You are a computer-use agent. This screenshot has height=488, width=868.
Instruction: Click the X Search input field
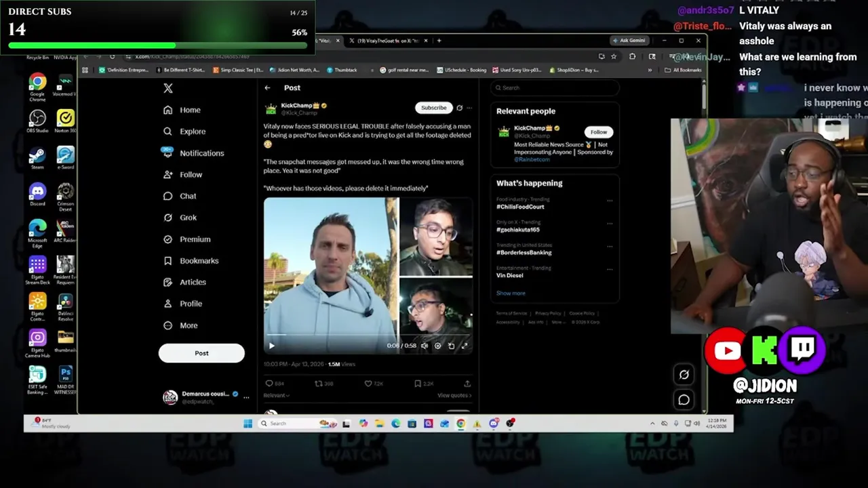[x=555, y=87]
